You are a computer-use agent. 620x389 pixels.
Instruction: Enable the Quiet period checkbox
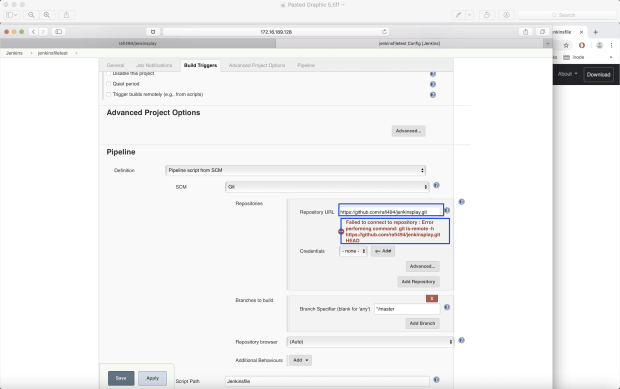click(x=109, y=84)
